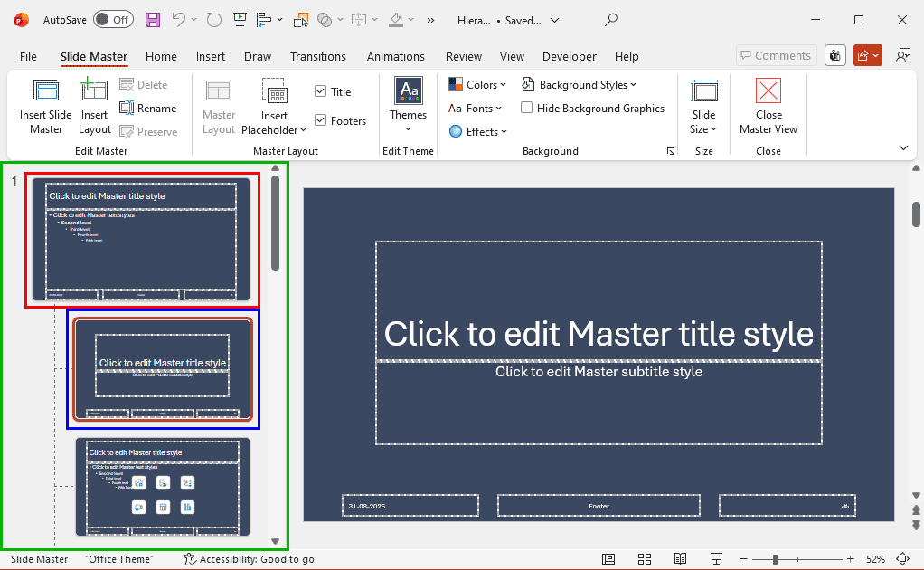Select the slide master thumbnail
924x570 pixels.
[141, 240]
